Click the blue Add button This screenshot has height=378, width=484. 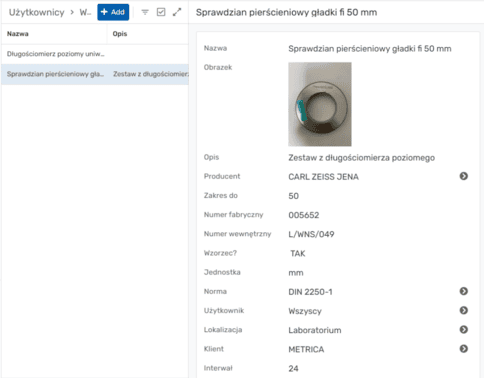coord(113,12)
